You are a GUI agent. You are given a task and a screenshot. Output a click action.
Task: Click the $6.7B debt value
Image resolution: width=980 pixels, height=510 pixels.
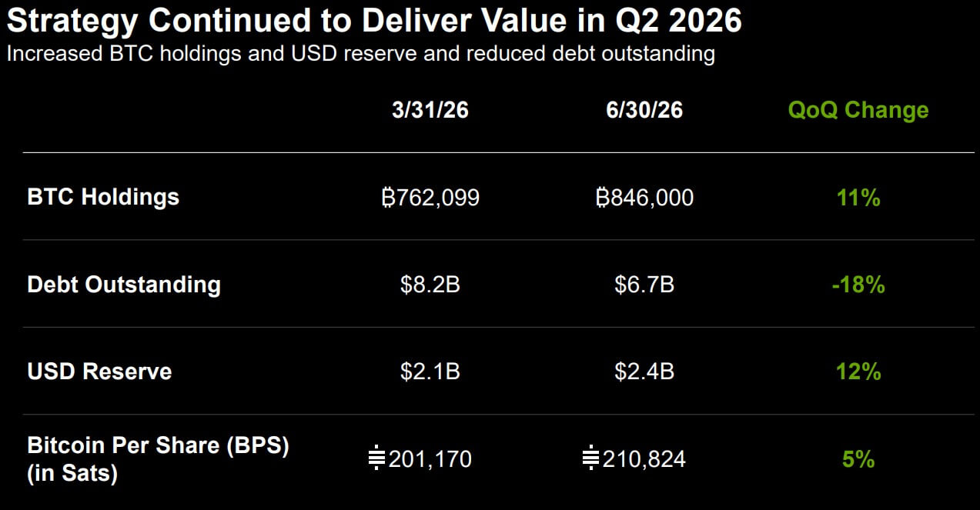click(x=644, y=285)
